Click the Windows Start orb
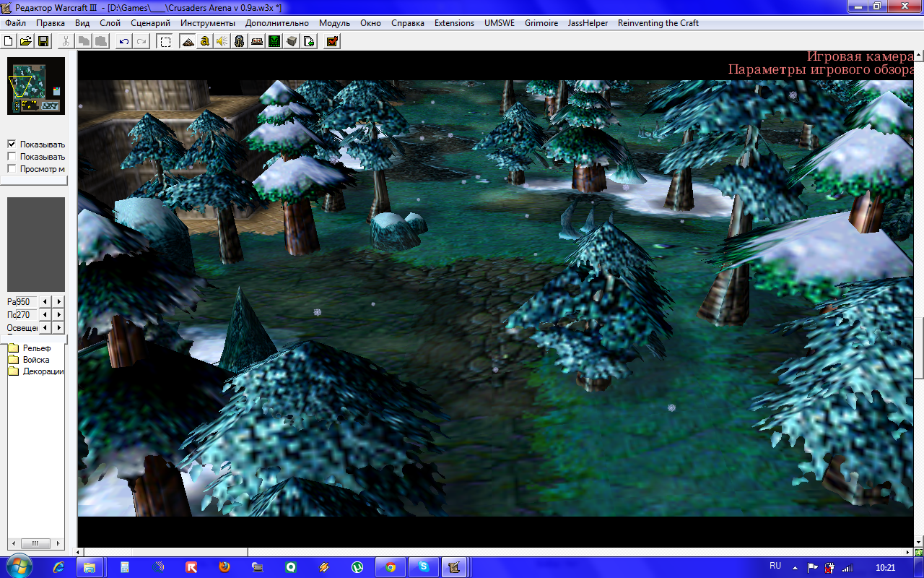 pos(18,566)
